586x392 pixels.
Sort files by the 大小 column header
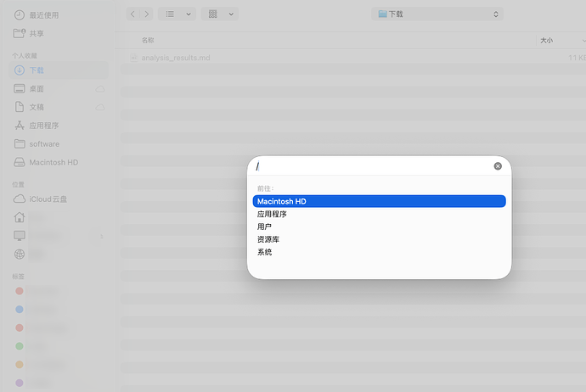coord(546,41)
